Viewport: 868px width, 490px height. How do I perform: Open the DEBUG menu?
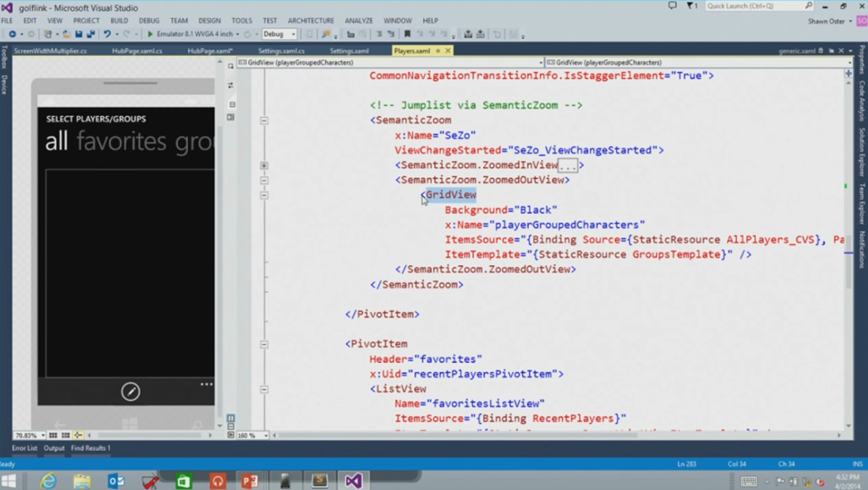(x=149, y=20)
